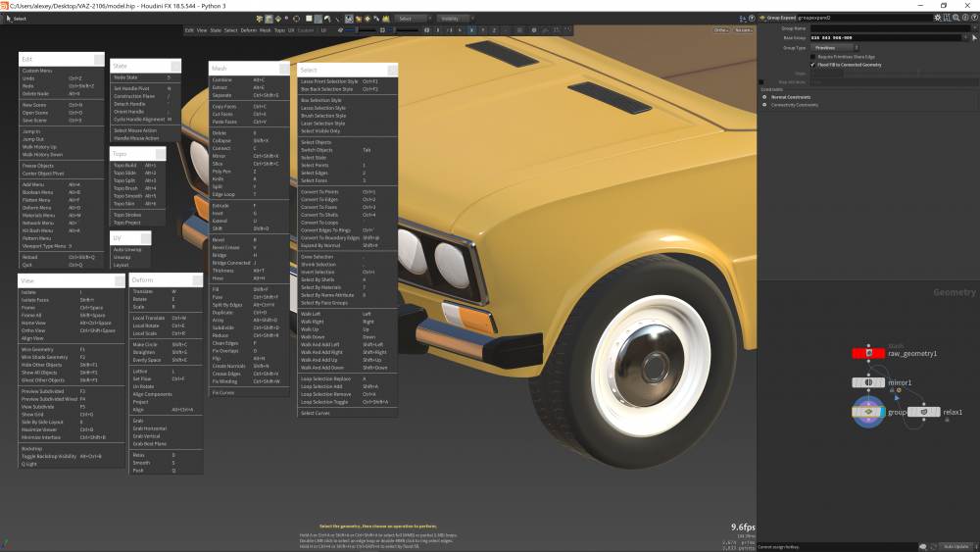Open the Deform menu in viewport menubar
This screenshot has height=552, width=980.
pos(249,30)
